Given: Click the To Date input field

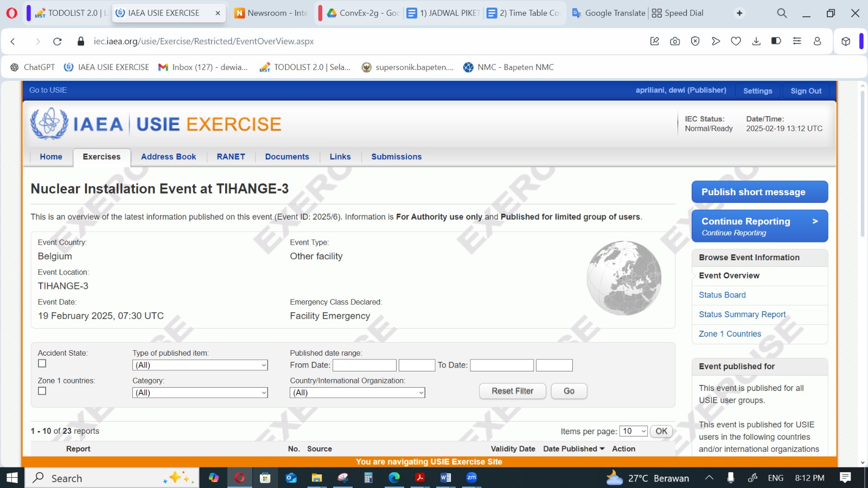Looking at the screenshot, I should pos(502,365).
